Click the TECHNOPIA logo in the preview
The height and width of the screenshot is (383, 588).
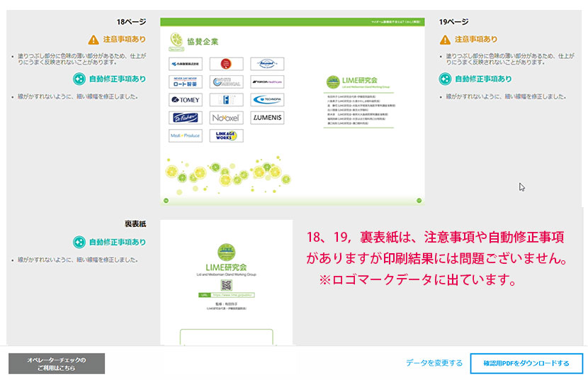point(267,99)
